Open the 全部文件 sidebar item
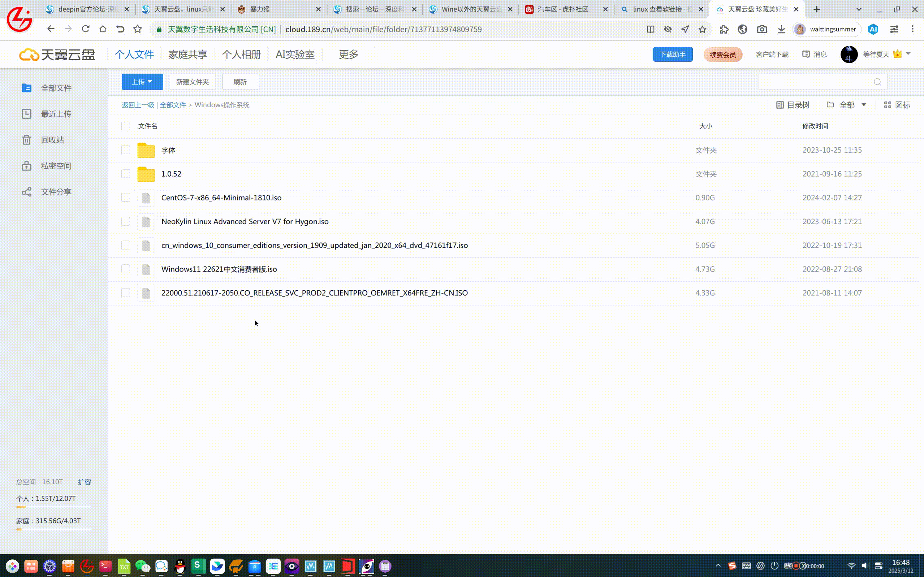 pos(47,88)
